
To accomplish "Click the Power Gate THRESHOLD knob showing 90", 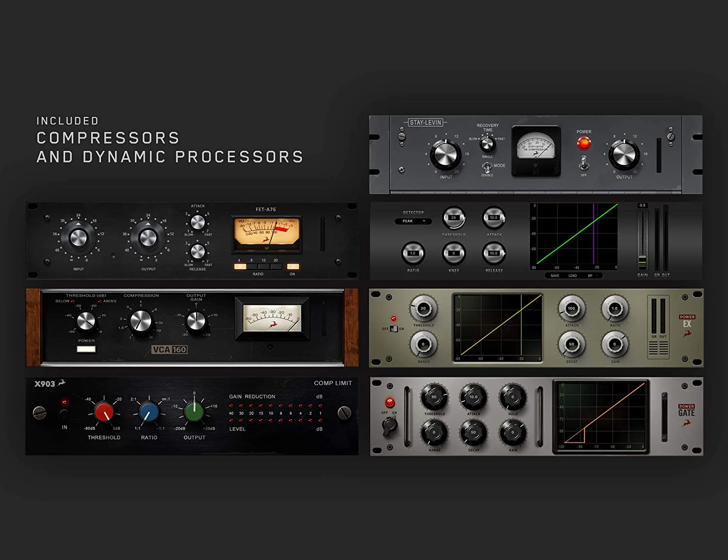I will pyautogui.click(x=434, y=397).
